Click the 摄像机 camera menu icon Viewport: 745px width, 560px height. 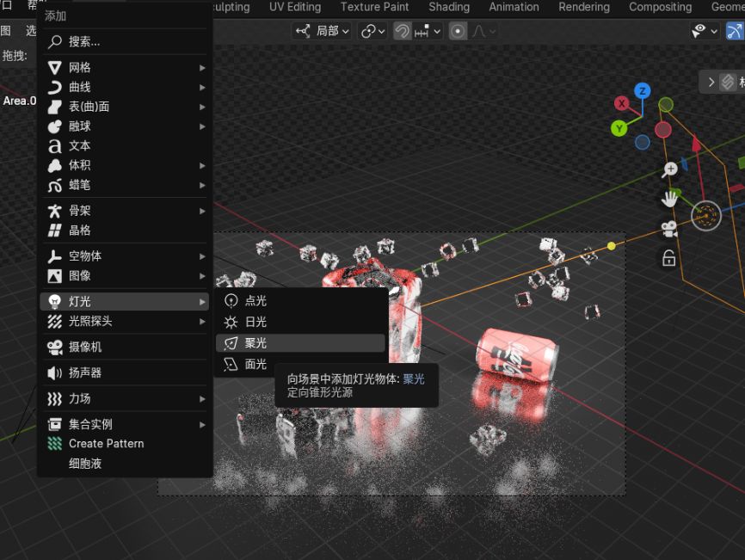coord(55,348)
